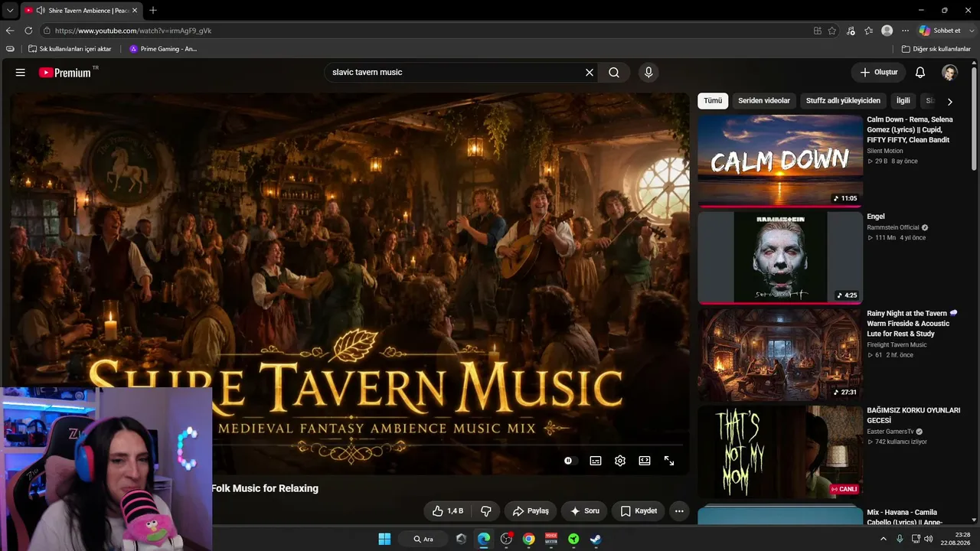The image size is (980, 551).
Task: Open the Rammstein Engel thumbnail
Action: (x=780, y=258)
